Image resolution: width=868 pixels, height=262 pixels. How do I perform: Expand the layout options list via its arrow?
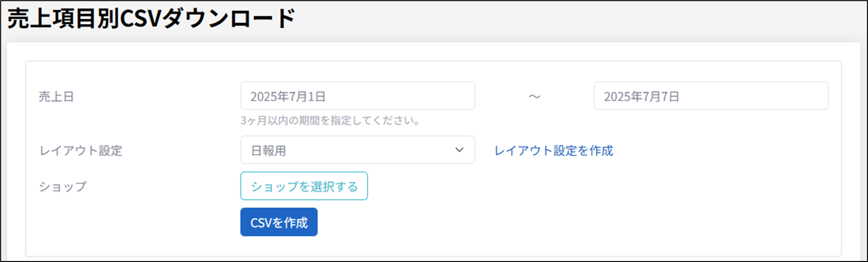[x=459, y=150]
